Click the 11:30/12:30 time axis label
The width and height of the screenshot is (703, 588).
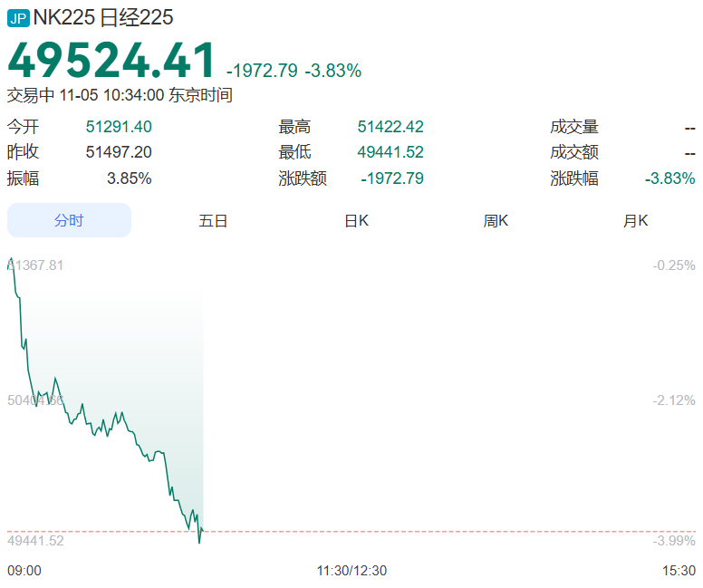click(351, 571)
